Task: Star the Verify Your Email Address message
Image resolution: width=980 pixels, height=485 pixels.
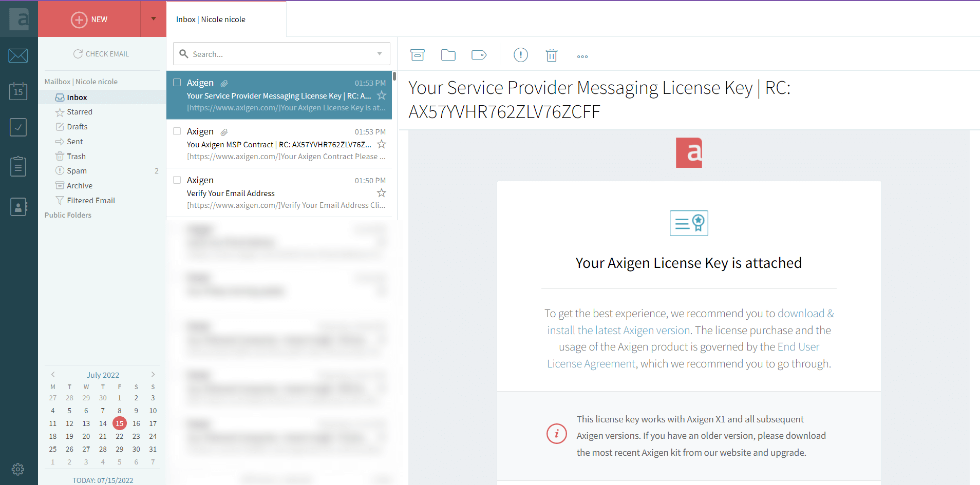Action: [382, 193]
